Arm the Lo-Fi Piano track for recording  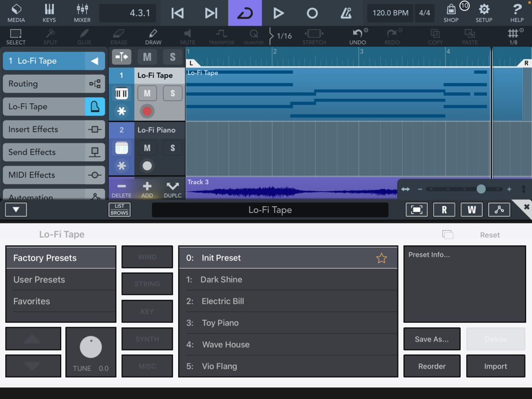[147, 166]
